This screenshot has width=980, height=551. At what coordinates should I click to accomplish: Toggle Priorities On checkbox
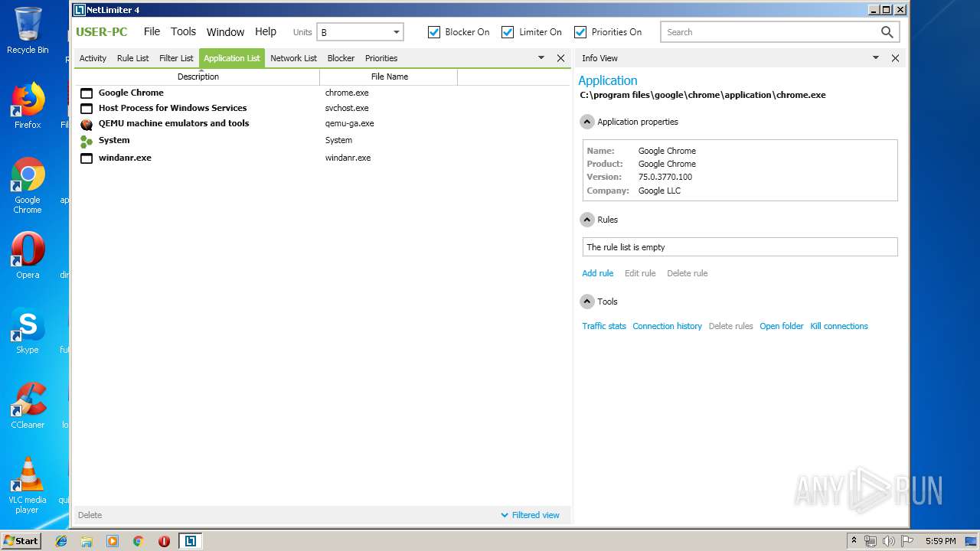tap(580, 32)
